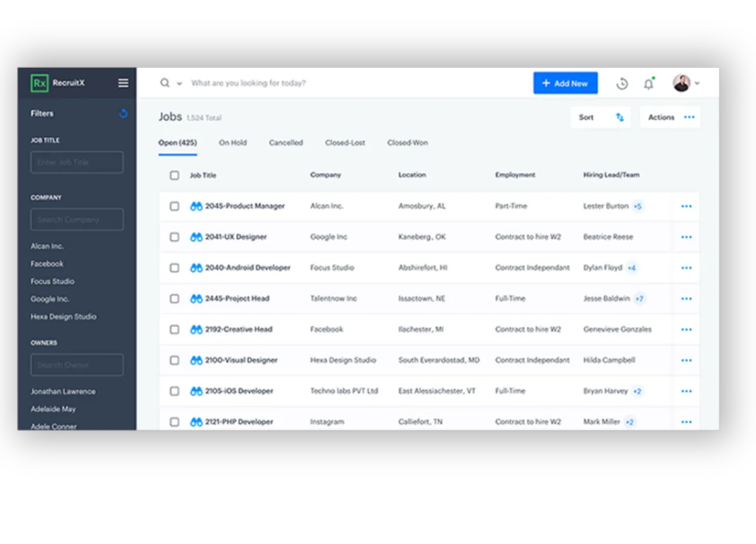Switch to the Cancelled tab
This screenshot has height=544, width=756.
[286, 143]
